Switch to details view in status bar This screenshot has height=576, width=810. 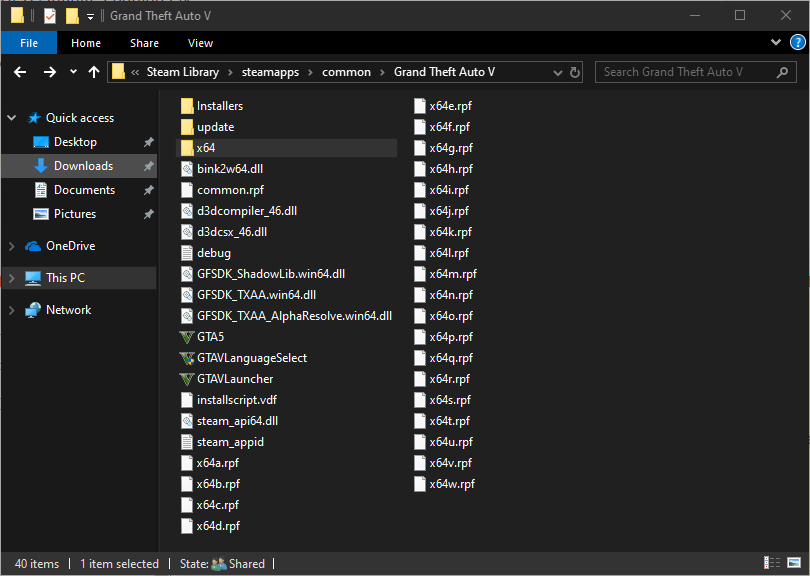pos(772,564)
